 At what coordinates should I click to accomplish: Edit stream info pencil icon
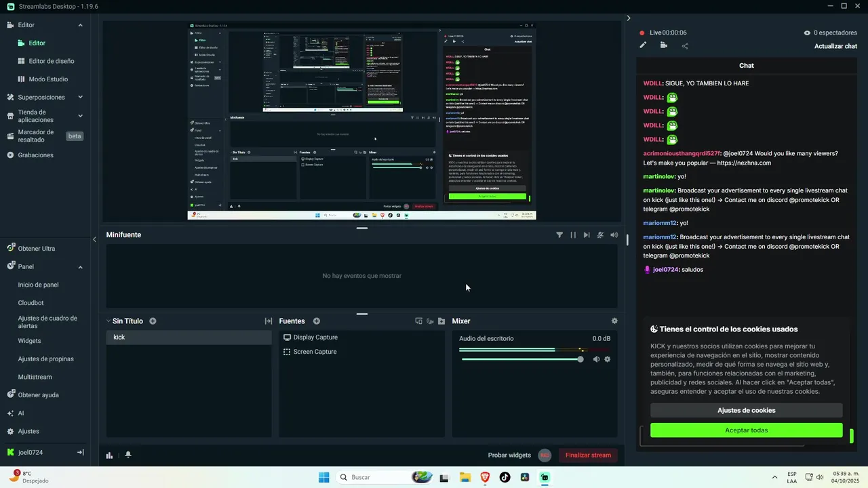[643, 45]
